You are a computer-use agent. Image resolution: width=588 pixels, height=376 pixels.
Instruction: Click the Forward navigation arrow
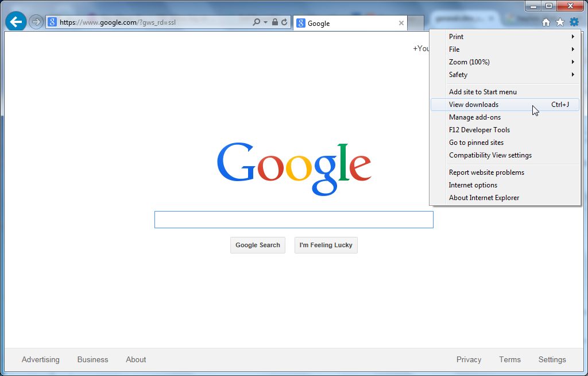[x=36, y=22]
